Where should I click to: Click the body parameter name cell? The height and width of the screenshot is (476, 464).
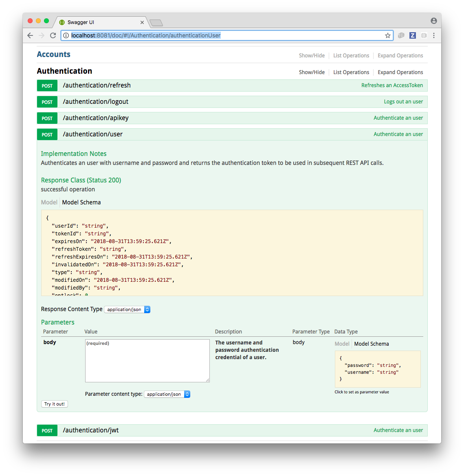click(x=50, y=342)
